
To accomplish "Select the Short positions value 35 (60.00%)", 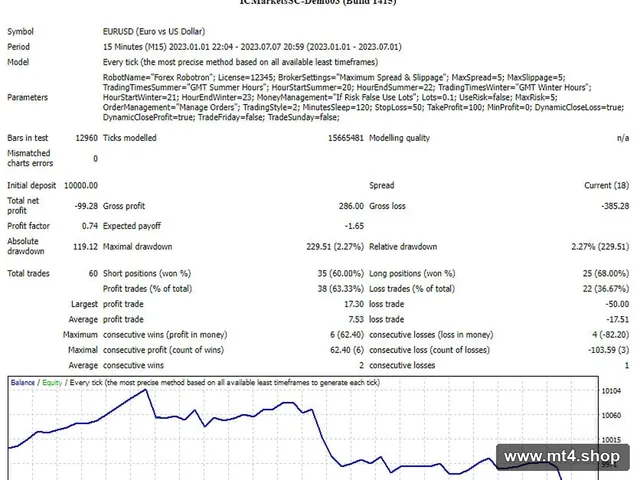I will tap(340, 273).
